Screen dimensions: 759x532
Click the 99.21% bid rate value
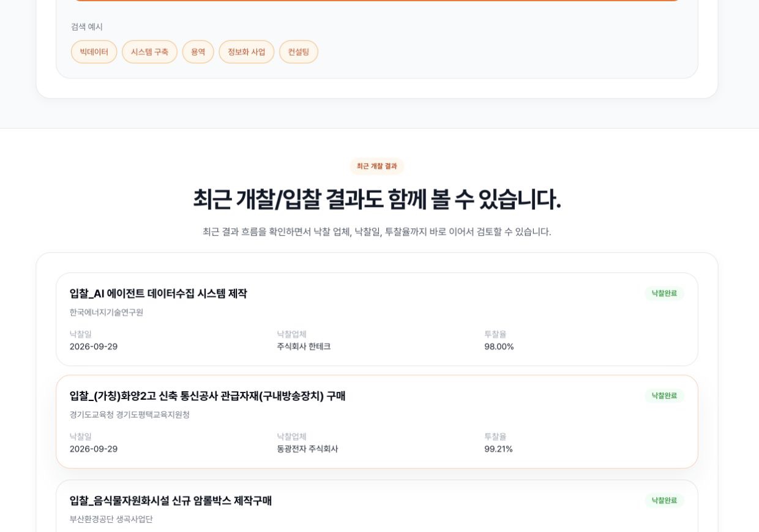point(498,449)
